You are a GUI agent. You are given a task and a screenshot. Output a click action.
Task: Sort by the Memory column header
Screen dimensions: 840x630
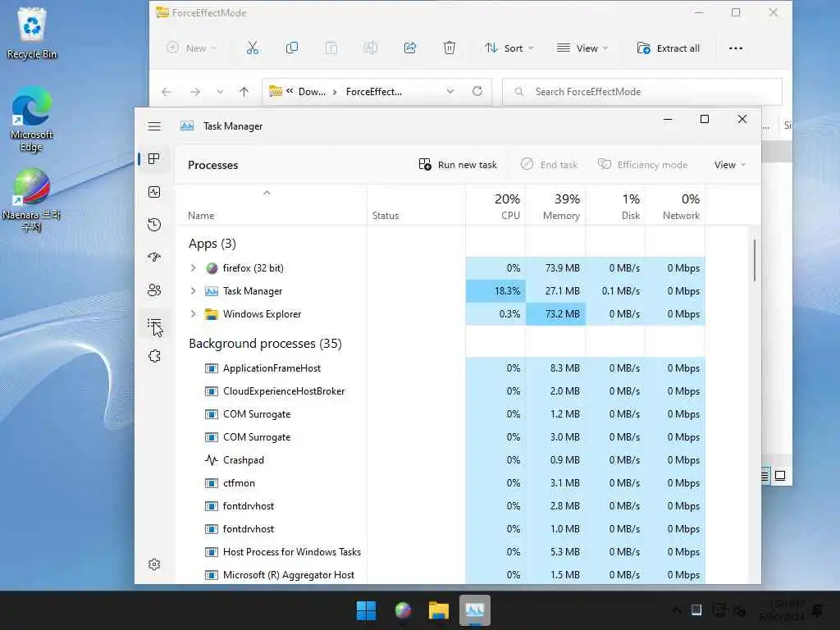point(555,206)
